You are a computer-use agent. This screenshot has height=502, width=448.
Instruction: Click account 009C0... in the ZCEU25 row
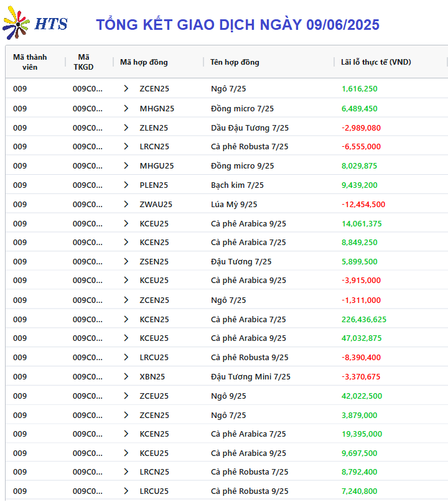click(88, 396)
